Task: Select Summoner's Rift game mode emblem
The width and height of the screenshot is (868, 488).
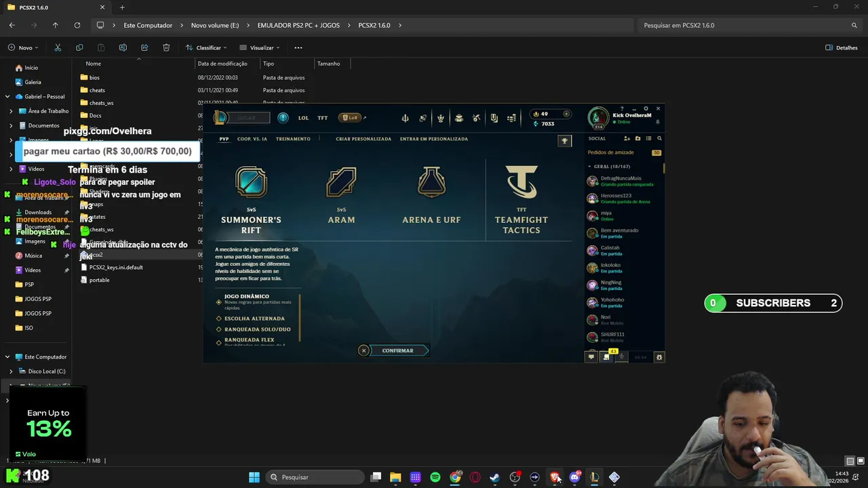Action: click(x=251, y=182)
